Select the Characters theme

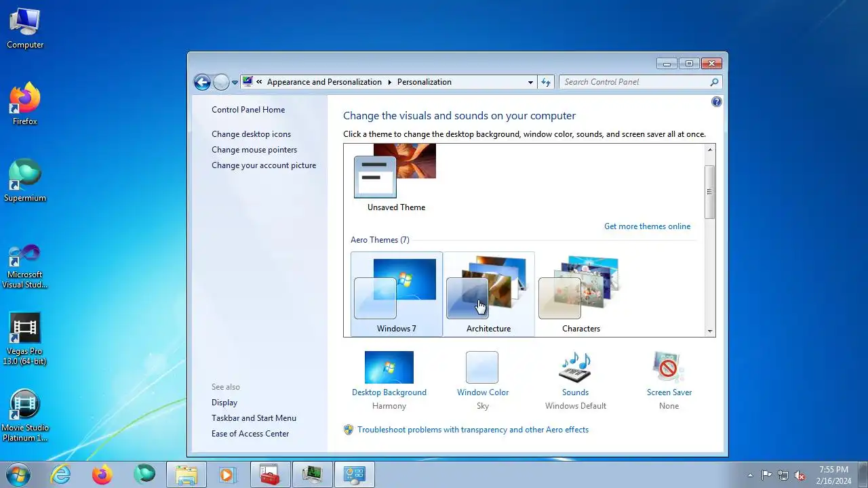point(581,294)
